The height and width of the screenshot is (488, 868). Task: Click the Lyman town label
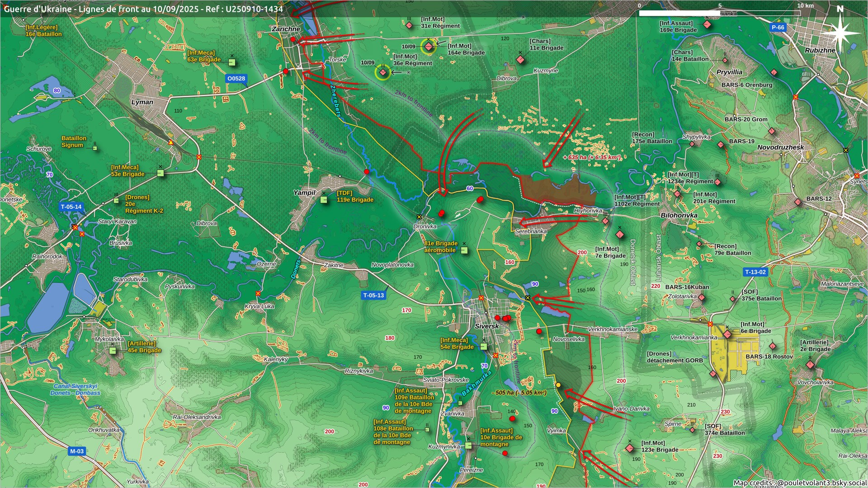coord(142,102)
